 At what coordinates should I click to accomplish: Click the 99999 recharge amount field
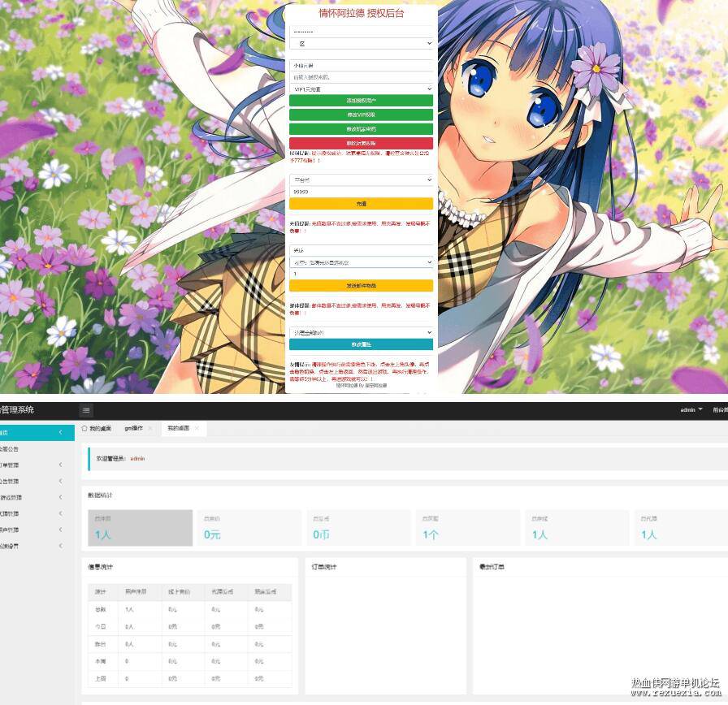click(x=362, y=192)
